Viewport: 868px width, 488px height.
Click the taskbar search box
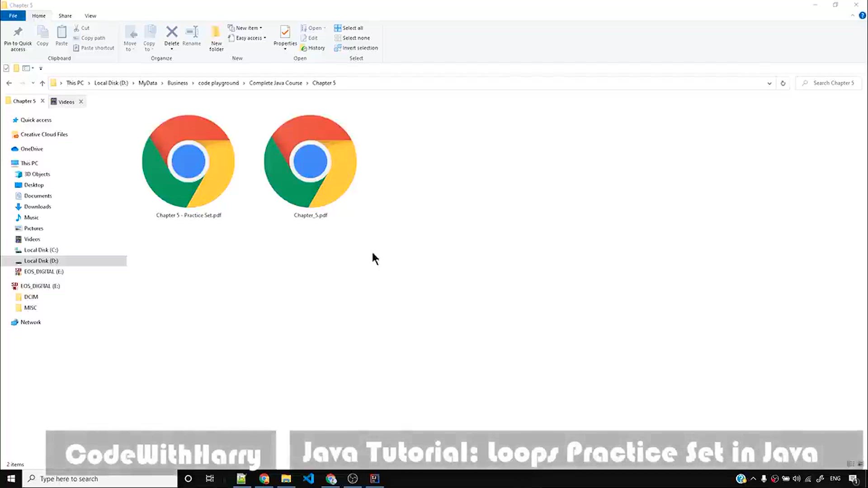tap(99, 479)
